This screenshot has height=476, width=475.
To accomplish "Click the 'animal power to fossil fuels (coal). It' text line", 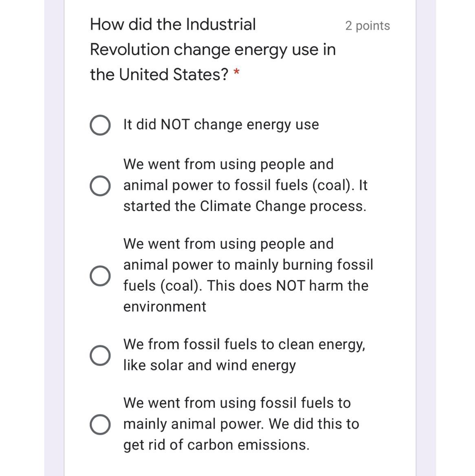I will click(245, 185).
